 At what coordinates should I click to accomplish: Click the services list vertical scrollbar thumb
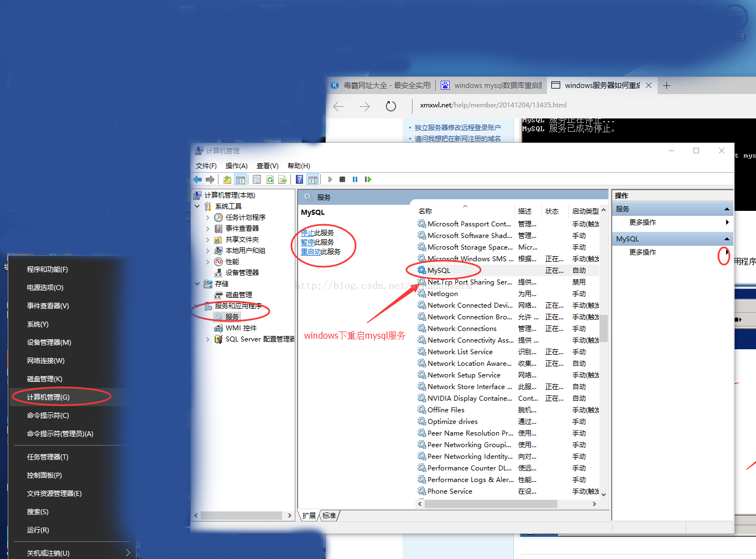point(604,329)
